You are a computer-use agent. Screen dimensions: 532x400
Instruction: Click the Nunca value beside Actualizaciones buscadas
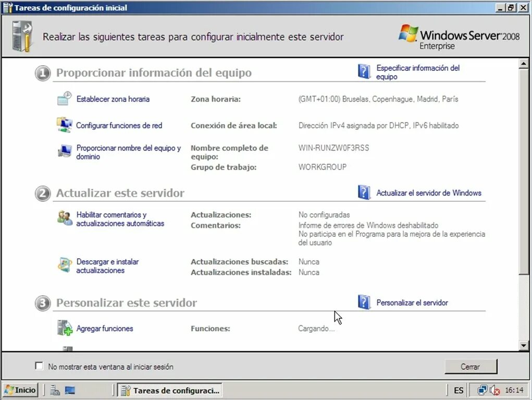click(x=309, y=261)
